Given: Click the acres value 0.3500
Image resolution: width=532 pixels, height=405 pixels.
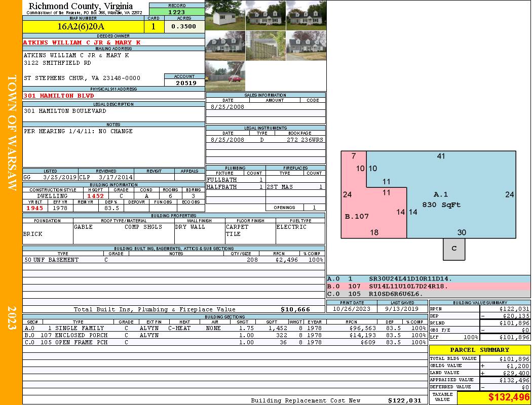Looking at the screenshot, I should tap(183, 26).
